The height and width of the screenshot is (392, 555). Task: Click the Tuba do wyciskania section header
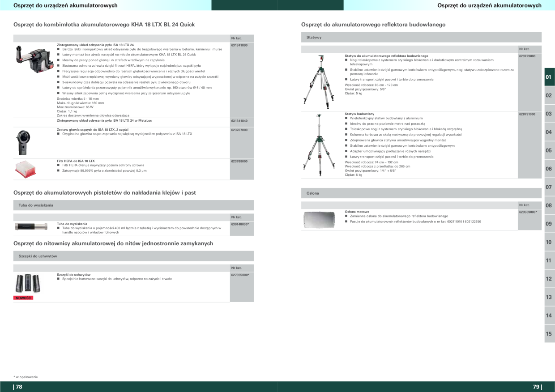click(x=133, y=205)
